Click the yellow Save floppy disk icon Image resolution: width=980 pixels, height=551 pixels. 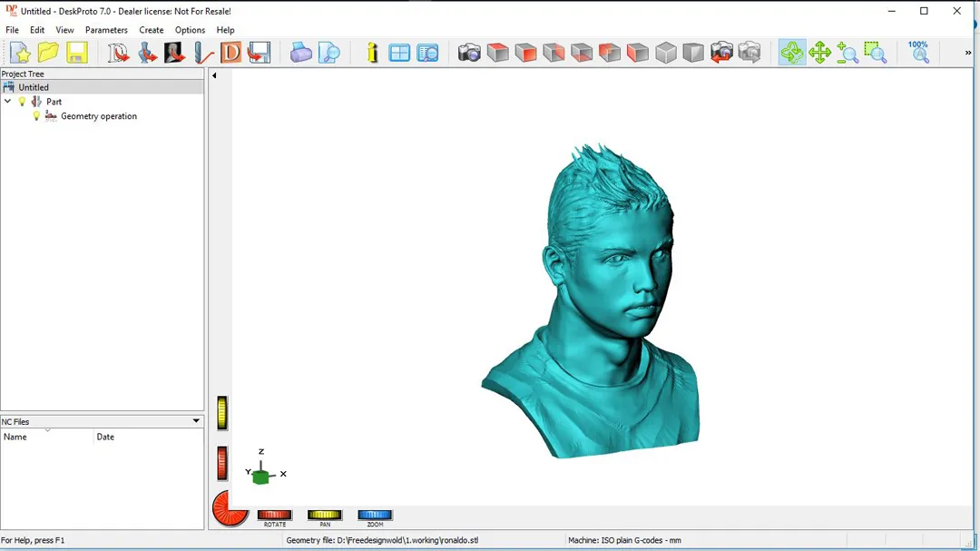[77, 54]
